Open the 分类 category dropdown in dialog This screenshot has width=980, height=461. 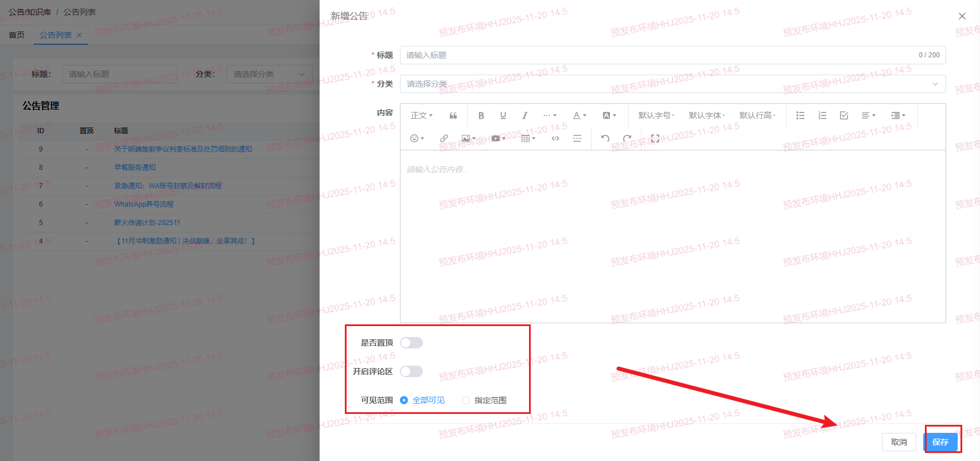pos(672,84)
